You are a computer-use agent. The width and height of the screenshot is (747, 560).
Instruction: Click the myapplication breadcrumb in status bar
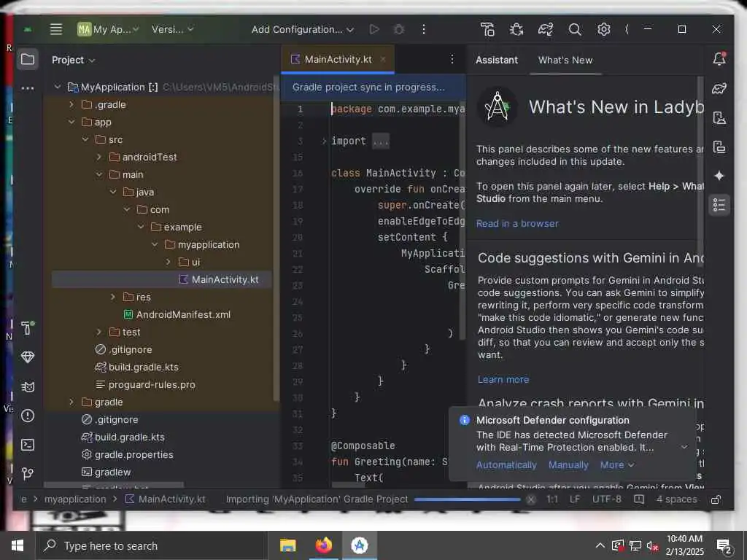coord(75,499)
